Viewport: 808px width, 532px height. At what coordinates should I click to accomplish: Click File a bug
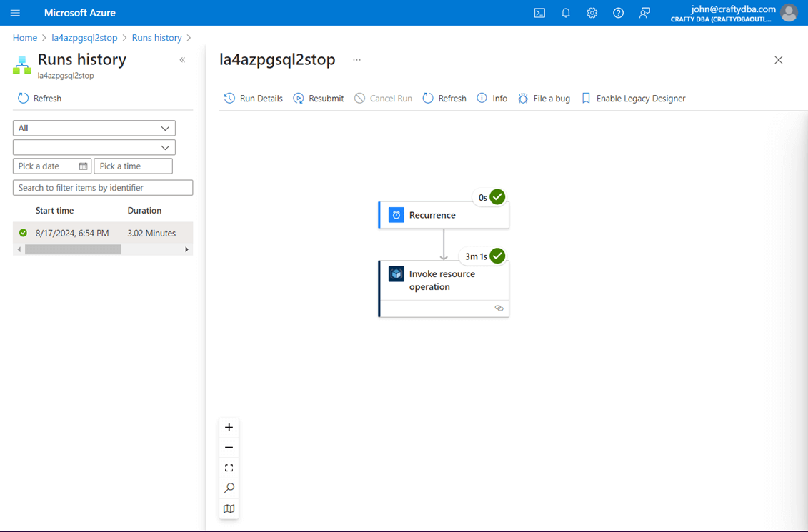pos(544,99)
